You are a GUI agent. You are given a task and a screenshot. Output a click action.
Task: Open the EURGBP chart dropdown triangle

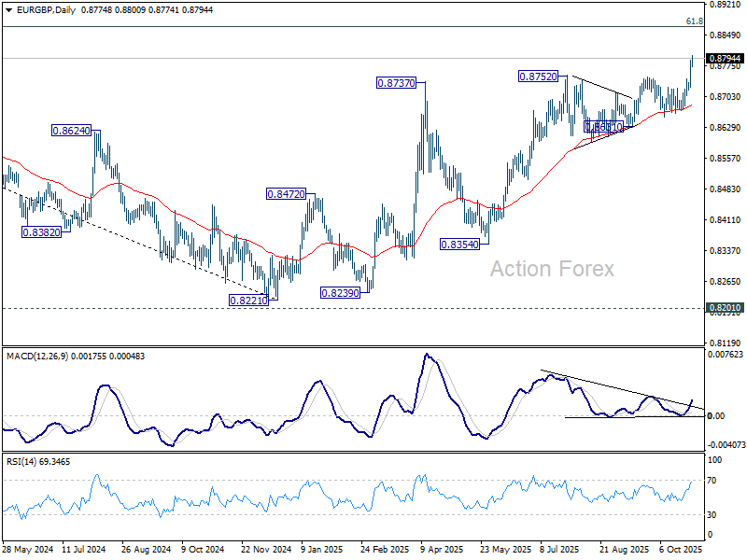(9, 10)
